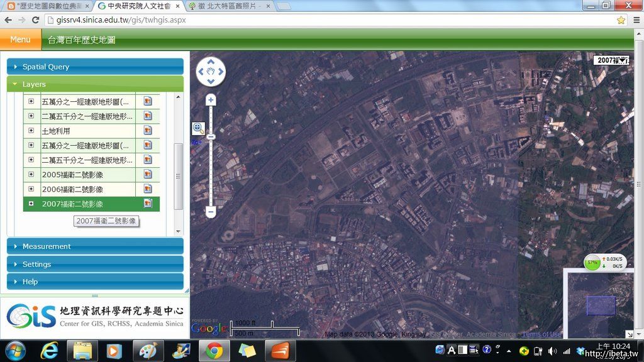
Task: Pan the map right with the right arrow
Action: 219,72
